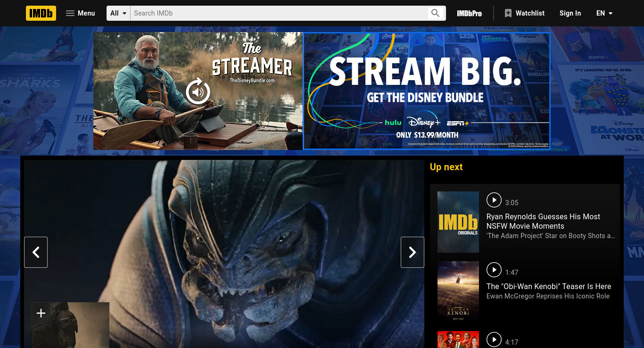Open the Watchlist
Image resolution: width=644 pixels, height=348 pixels.
(524, 13)
